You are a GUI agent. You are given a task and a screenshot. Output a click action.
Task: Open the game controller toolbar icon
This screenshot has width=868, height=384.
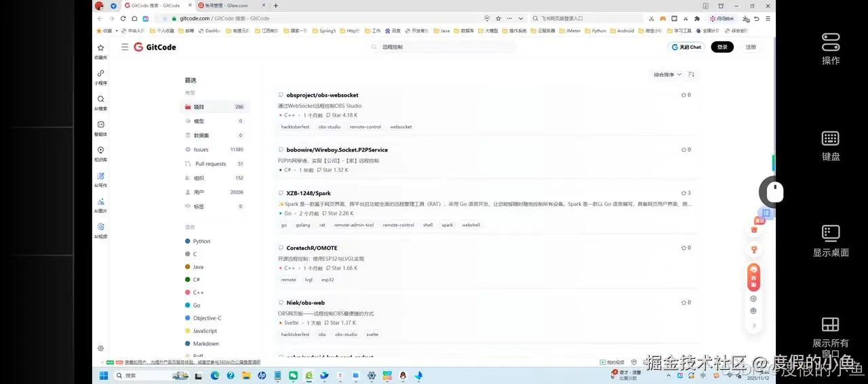click(663, 18)
